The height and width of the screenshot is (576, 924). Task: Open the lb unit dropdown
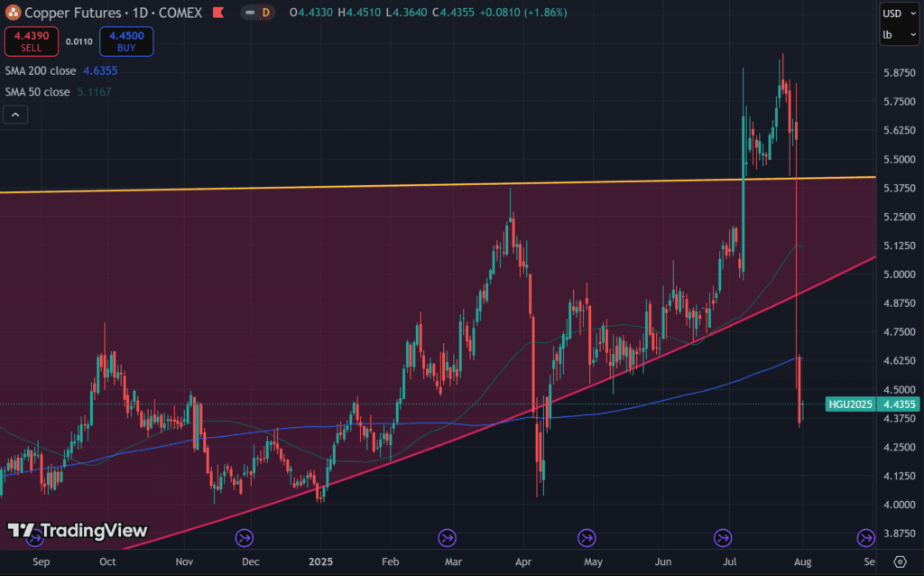(x=898, y=36)
